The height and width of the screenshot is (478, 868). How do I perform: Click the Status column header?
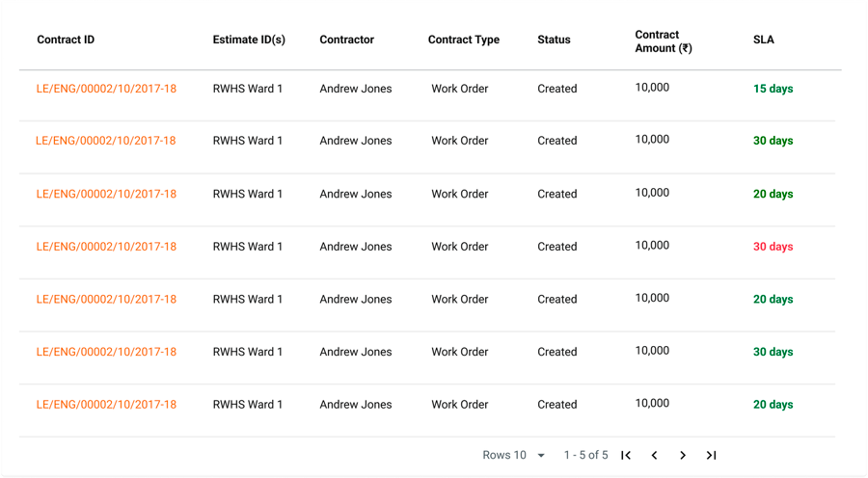tap(554, 40)
